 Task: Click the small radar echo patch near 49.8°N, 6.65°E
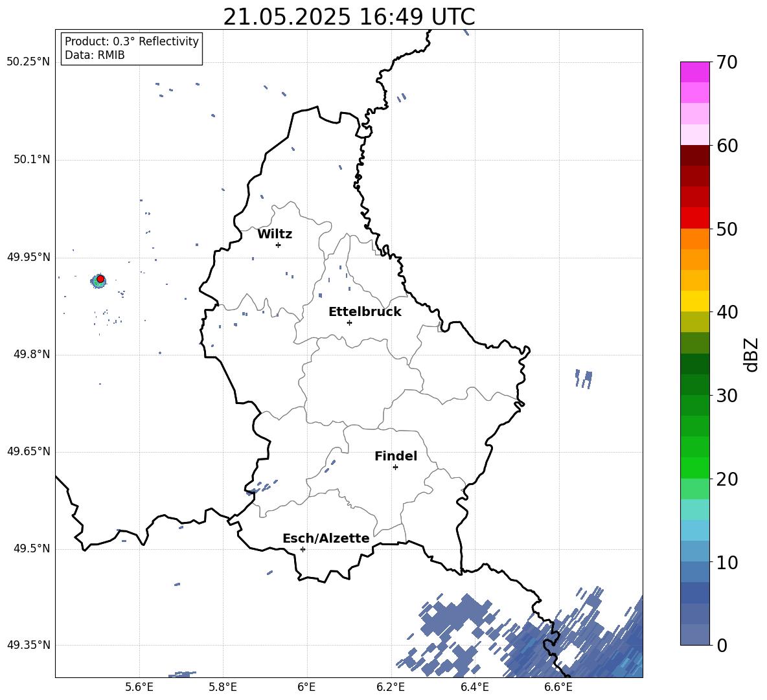click(x=584, y=379)
